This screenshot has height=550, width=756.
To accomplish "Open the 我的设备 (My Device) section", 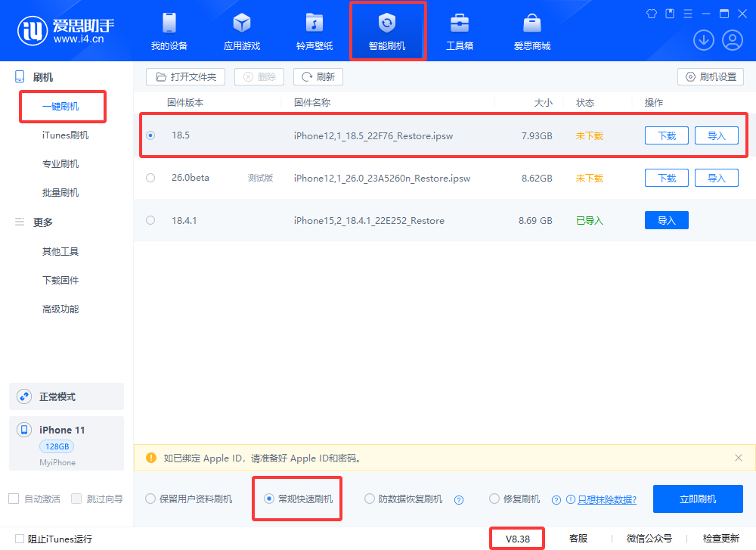I will [x=169, y=31].
